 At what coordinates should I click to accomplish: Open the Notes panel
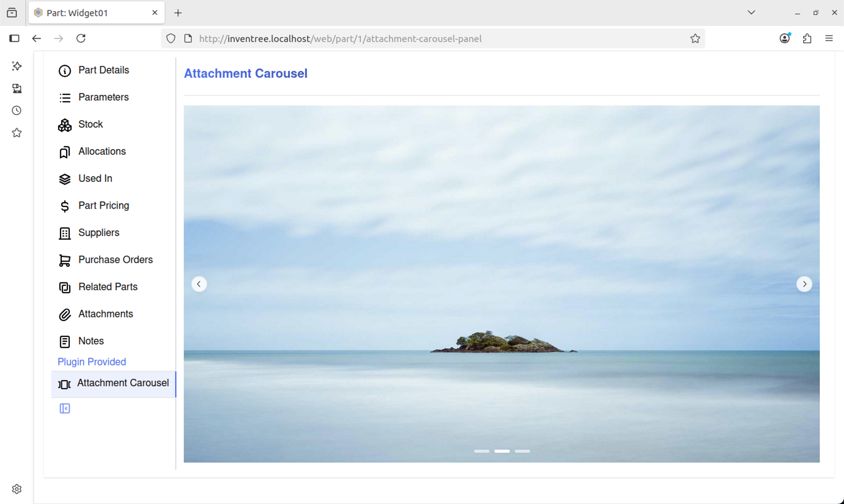click(91, 341)
